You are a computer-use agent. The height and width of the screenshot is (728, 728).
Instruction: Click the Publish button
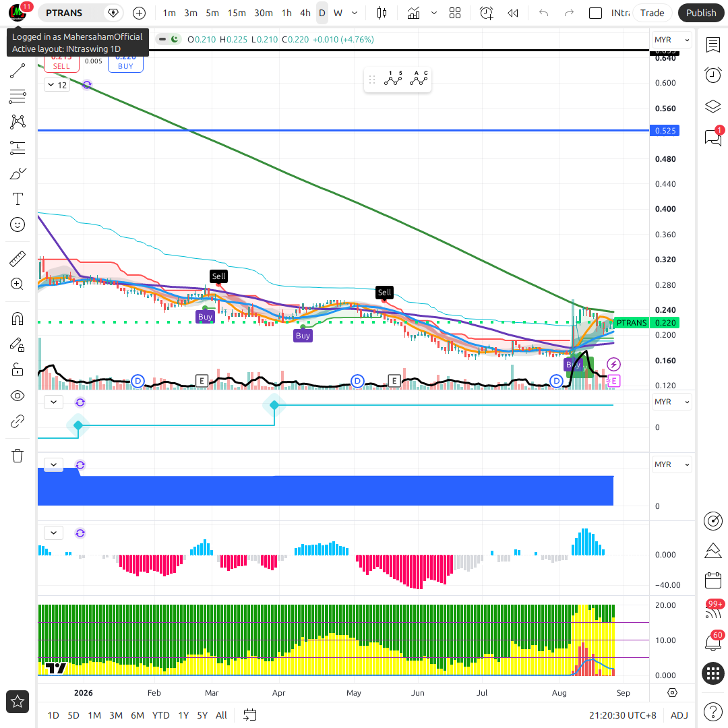point(701,13)
